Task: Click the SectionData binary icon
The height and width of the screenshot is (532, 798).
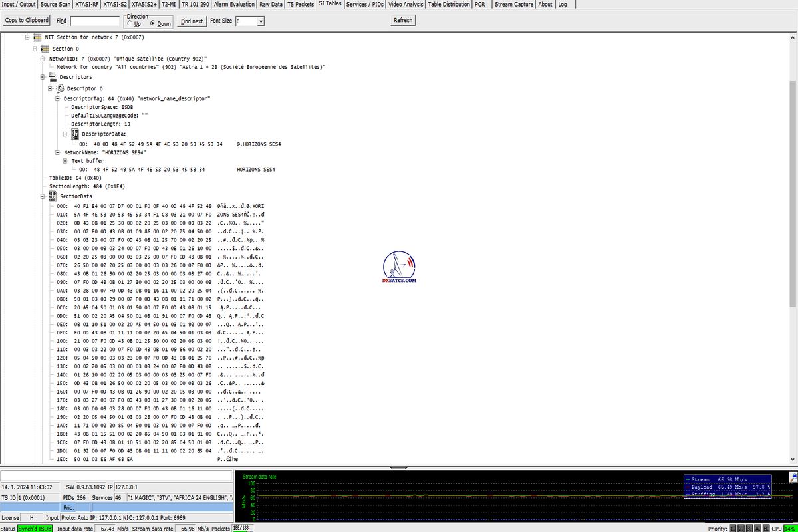Action: click(x=52, y=196)
